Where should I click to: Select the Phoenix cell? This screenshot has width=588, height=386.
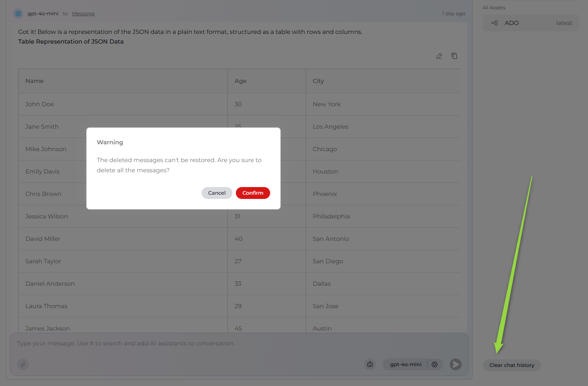(383, 194)
